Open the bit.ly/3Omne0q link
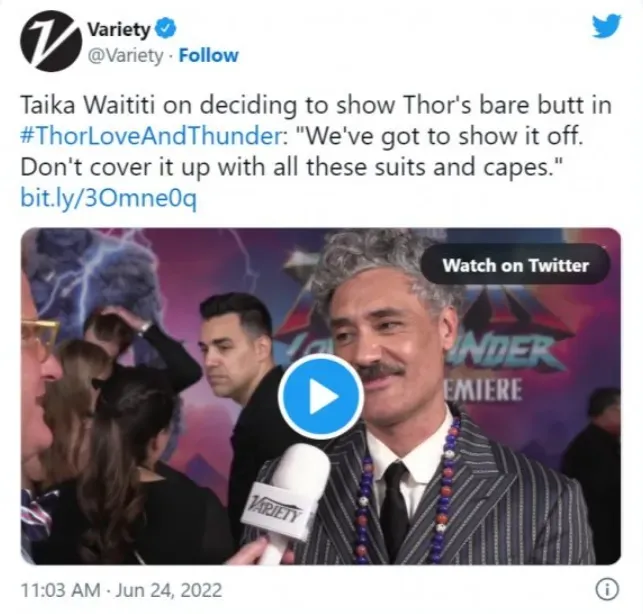The height and width of the screenshot is (614, 643). 109,199
